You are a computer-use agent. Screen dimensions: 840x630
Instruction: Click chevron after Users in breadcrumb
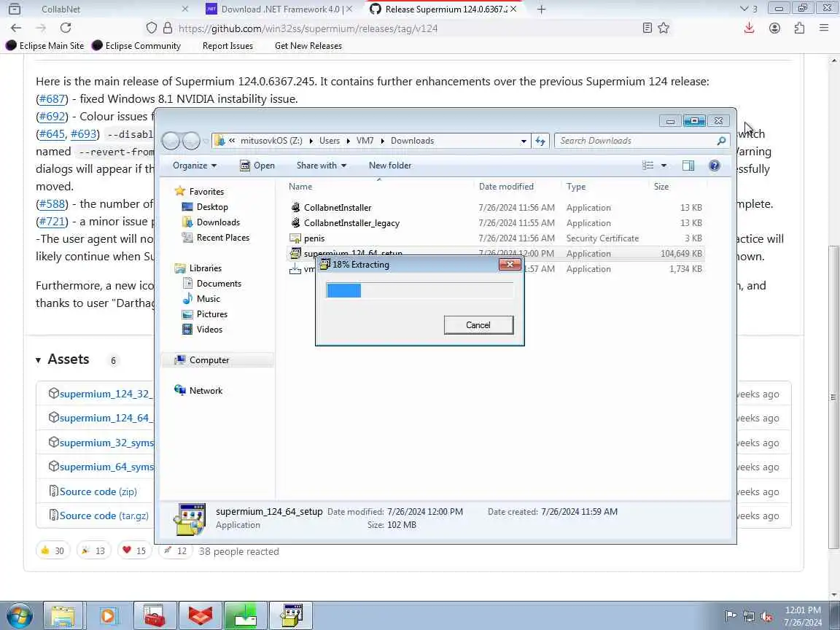[x=349, y=141]
